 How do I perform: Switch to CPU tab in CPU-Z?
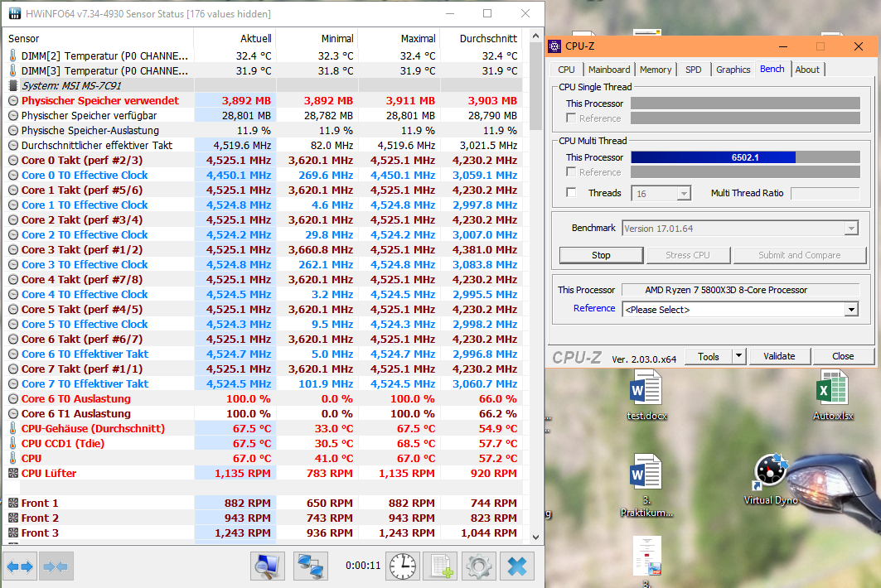pyautogui.click(x=566, y=69)
